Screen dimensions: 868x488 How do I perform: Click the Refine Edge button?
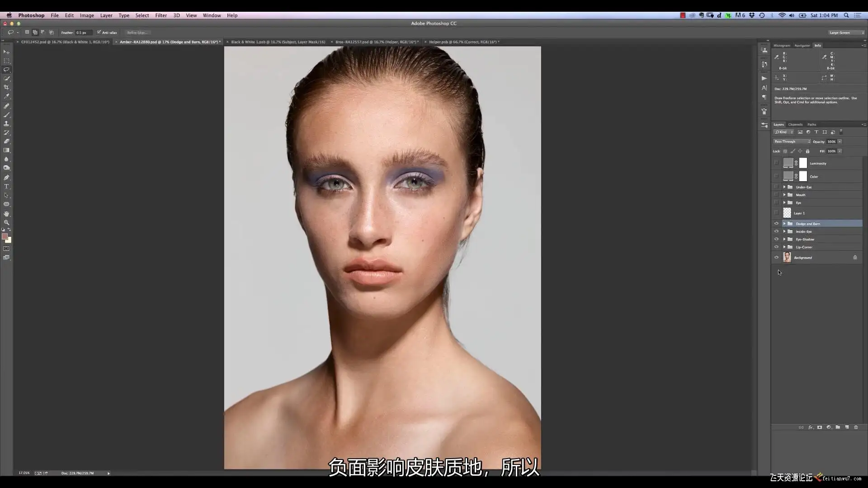137,33
